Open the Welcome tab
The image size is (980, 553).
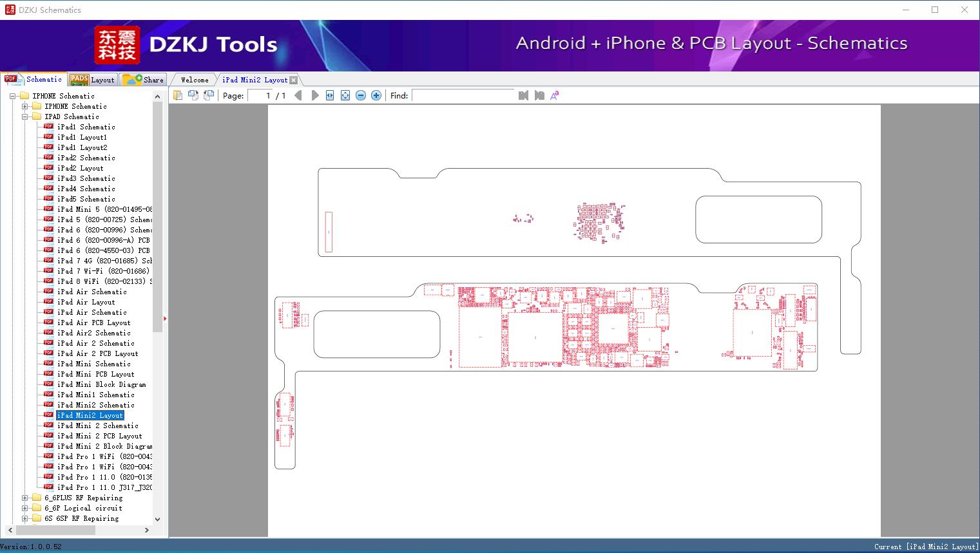pyautogui.click(x=193, y=79)
